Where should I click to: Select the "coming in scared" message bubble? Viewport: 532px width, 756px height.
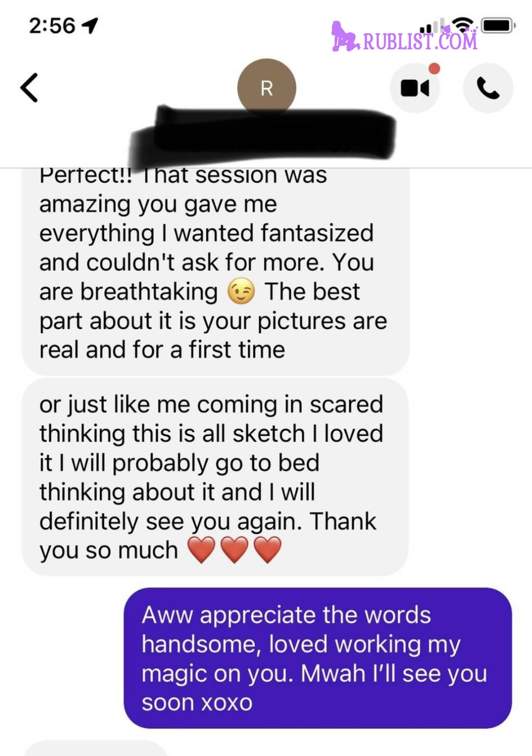coord(215,477)
